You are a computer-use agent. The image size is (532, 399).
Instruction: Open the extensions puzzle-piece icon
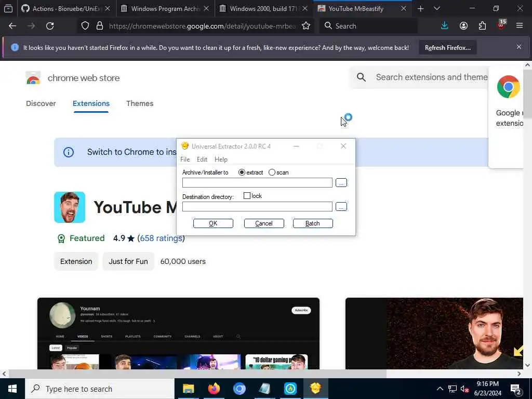482,26
